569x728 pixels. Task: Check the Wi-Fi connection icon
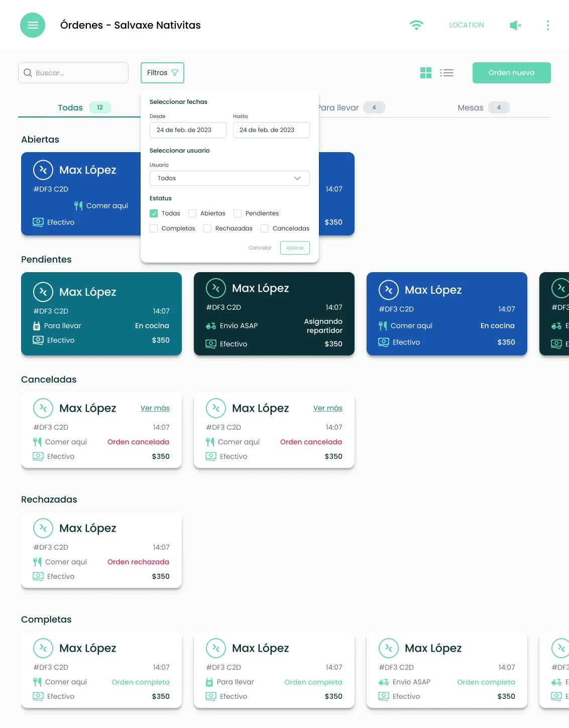[416, 25]
